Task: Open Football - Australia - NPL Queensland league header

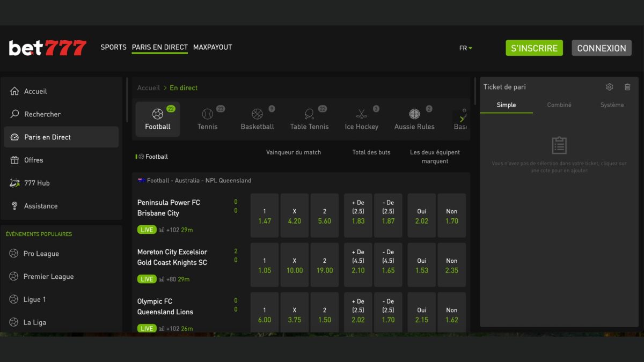Action: [301, 181]
